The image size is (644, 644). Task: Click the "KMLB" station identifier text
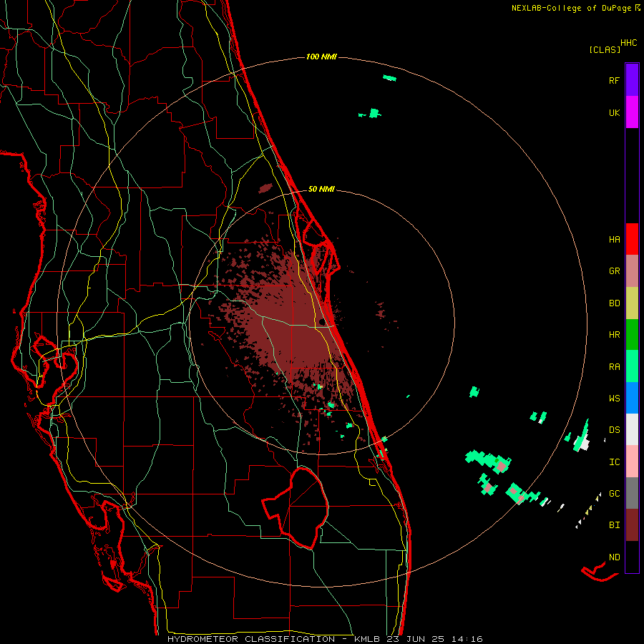tap(367, 639)
